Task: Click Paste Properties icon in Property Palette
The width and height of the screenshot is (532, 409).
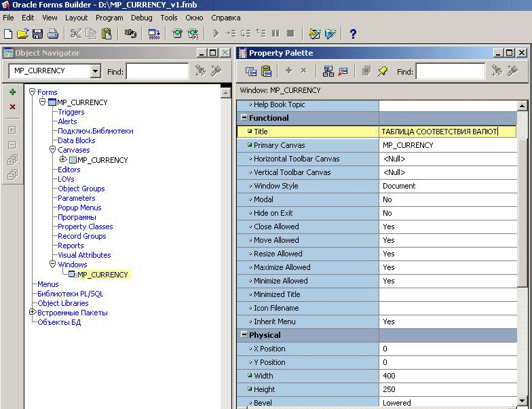Action: 266,71
